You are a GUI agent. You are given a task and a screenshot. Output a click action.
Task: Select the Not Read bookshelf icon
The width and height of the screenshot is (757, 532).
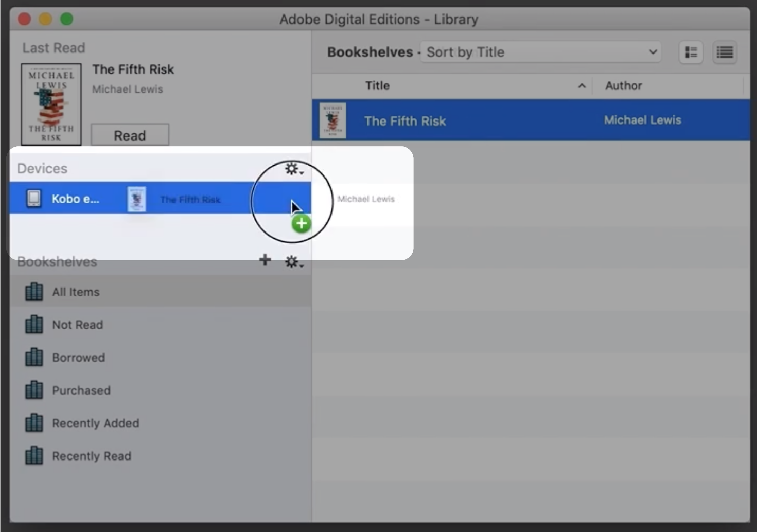click(x=33, y=324)
